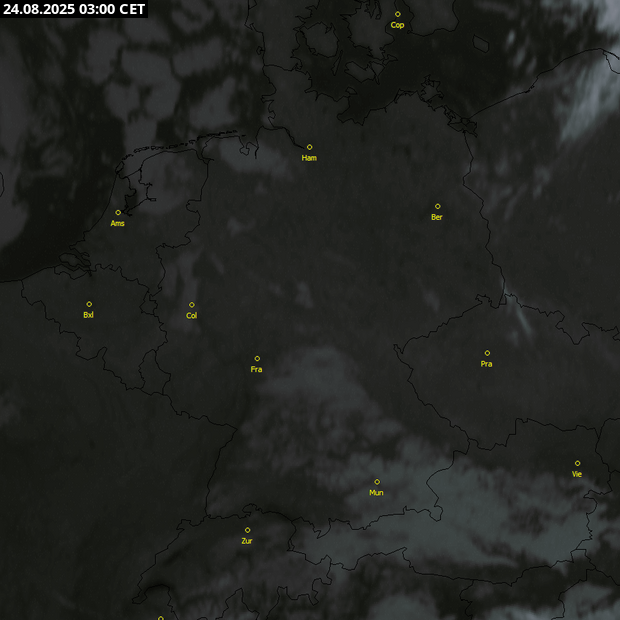This screenshot has height=620, width=620.
Task: Select the 'Ams' map label
Action: pyautogui.click(x=117, y=224)
